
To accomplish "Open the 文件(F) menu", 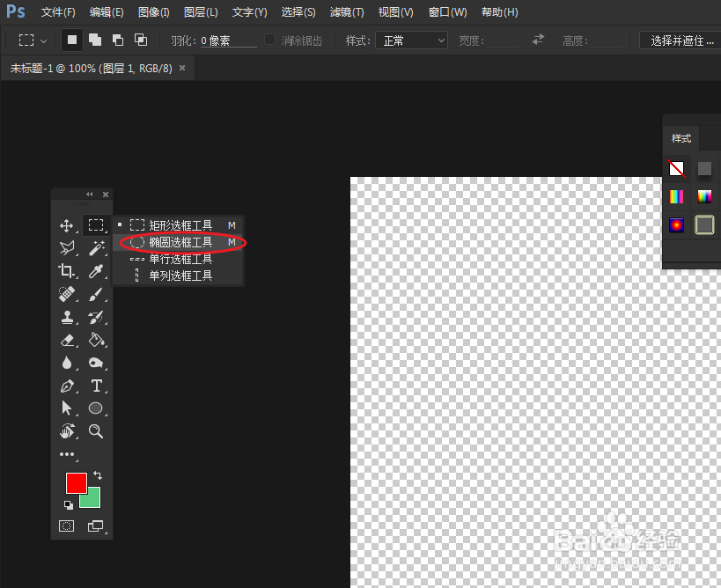I will [x=58, y=12].
